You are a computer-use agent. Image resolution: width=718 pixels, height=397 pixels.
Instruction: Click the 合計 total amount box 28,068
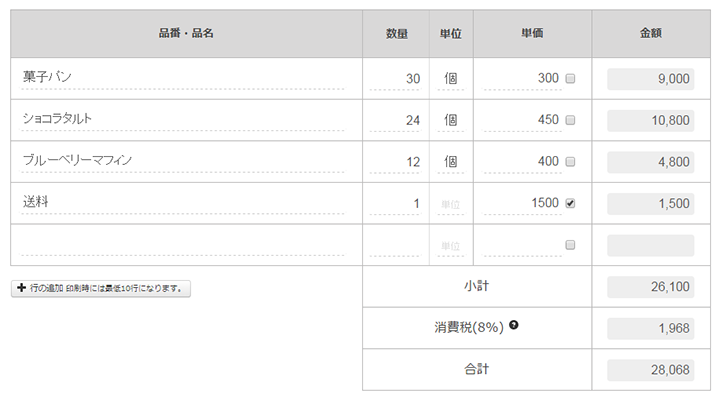click(651, 370)
